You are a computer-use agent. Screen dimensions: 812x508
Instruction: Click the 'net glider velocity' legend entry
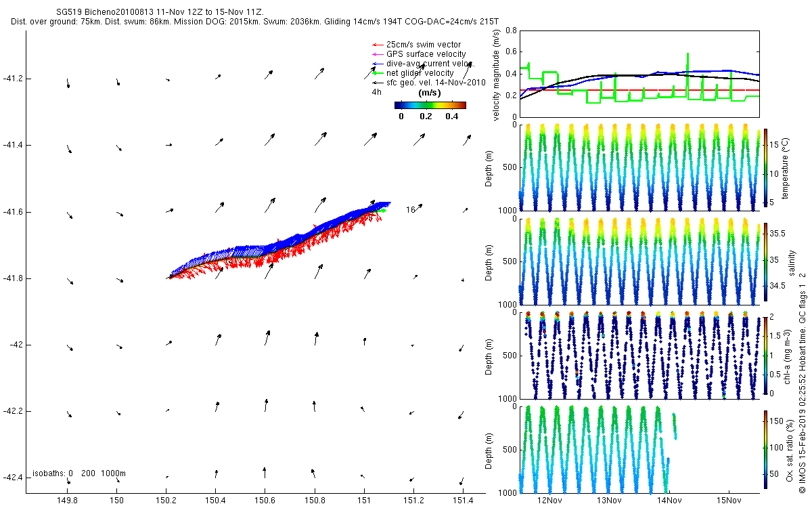[x=420, y=73]
